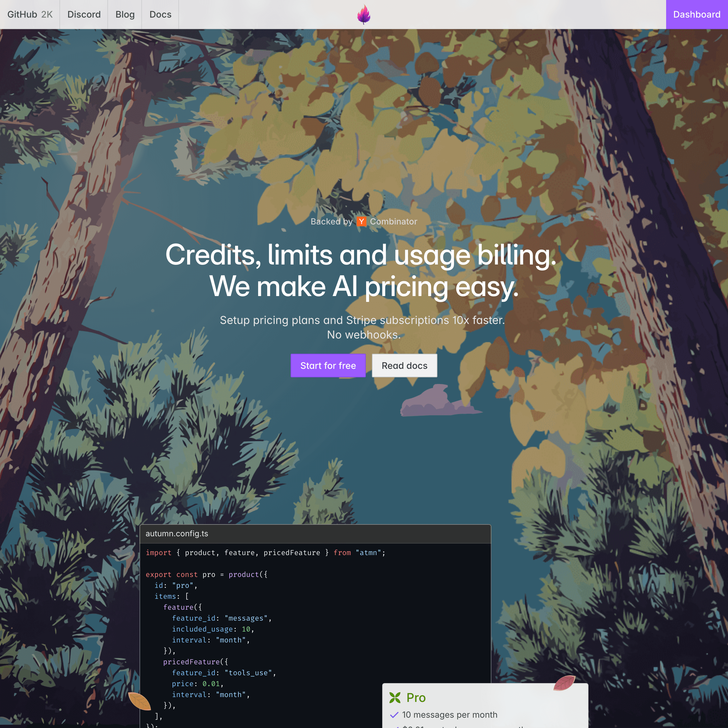The width and height of the screenshot is (728, 728).
Task: Open Docs from the top navigation
Action: pos(160,14)
